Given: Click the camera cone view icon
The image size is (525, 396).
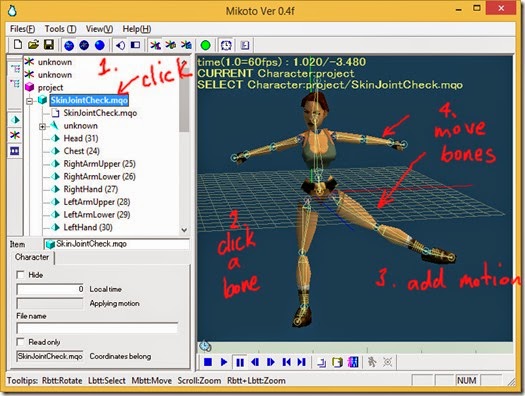Looking at the screenshot, I should coord(120,45).
